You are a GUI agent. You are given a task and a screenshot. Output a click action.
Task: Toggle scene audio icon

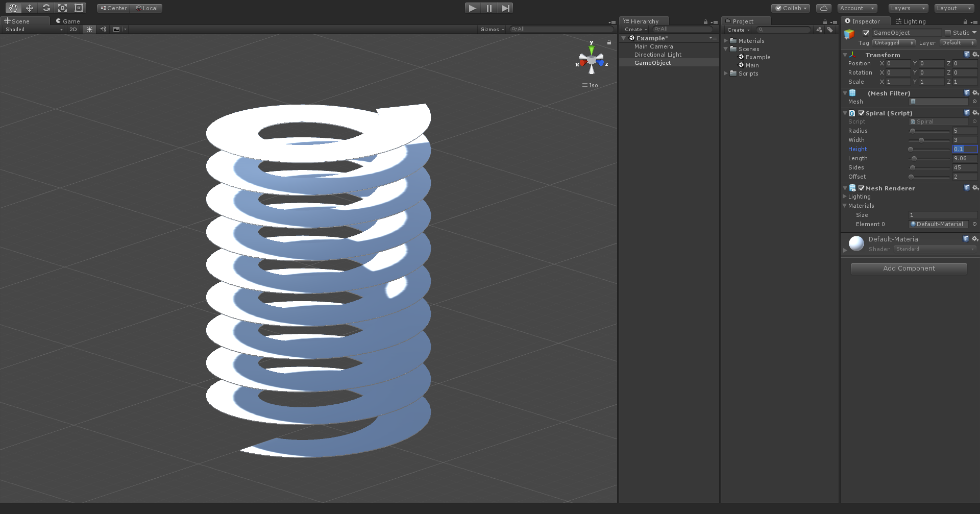tap(103, 29)
